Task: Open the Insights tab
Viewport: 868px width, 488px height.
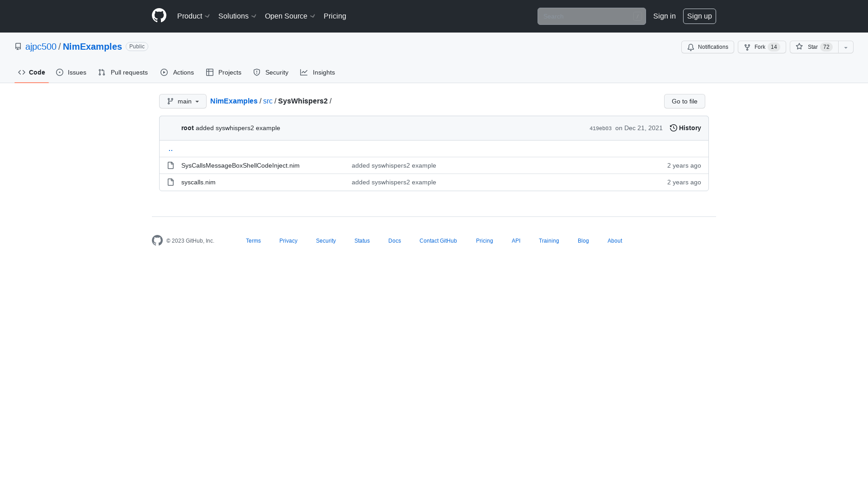Action: click(318, 72)
